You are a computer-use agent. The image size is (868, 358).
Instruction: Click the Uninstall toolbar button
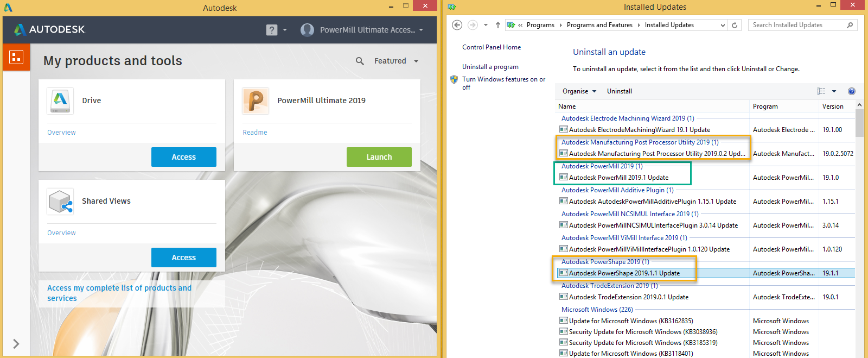(620, 91)
